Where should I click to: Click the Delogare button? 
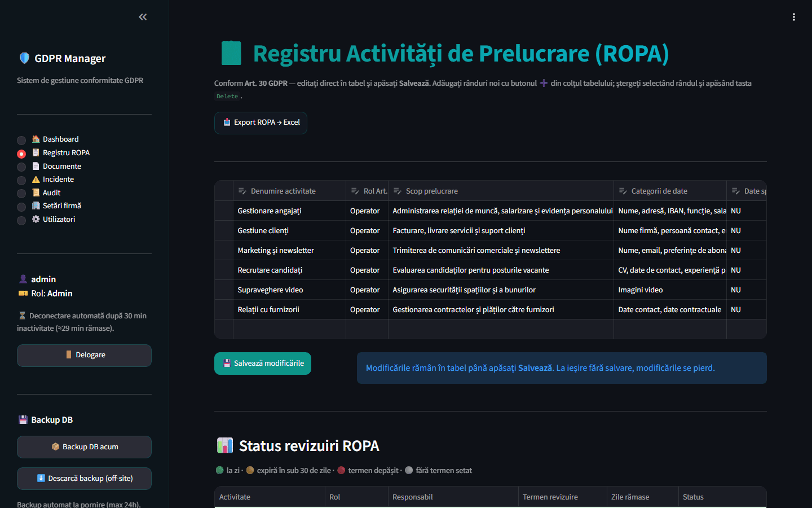(x=84, y=355)
